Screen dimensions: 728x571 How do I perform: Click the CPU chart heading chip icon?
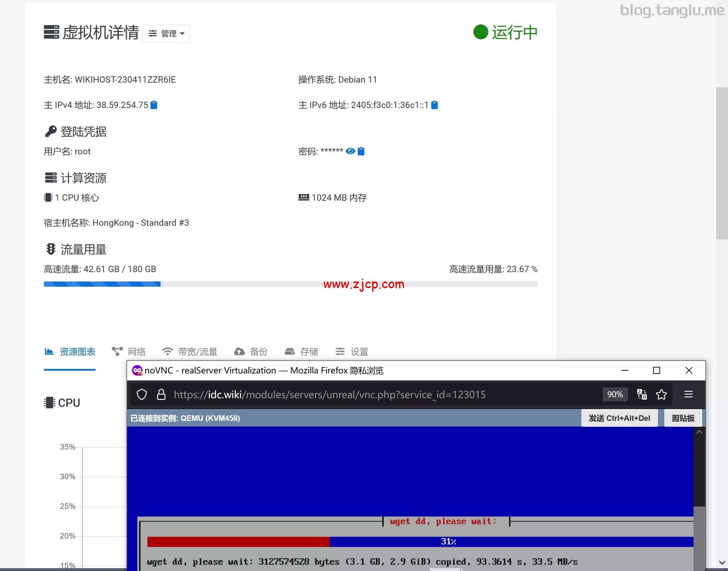pos(49,403)
